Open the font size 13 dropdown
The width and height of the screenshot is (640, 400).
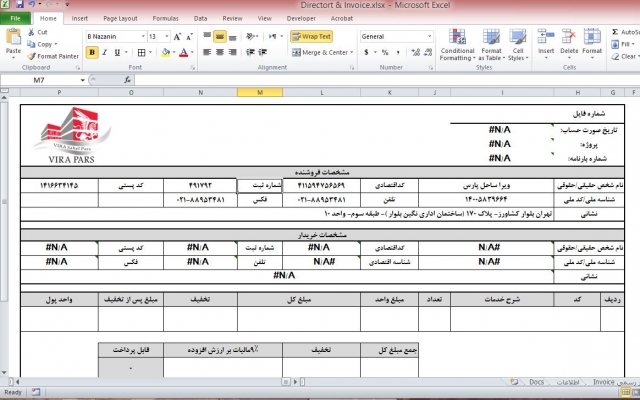pos(167,36)
